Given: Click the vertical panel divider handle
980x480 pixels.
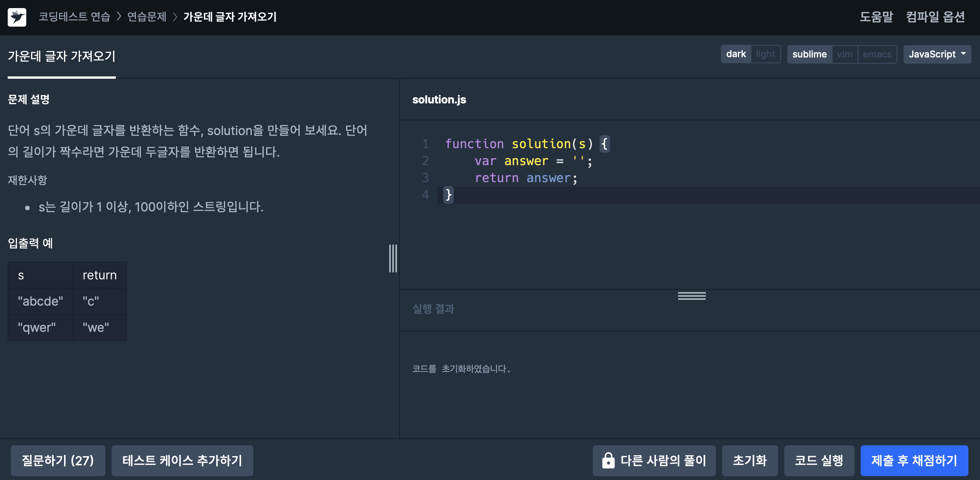Looking at the screenshot, I should coord(393,258).
